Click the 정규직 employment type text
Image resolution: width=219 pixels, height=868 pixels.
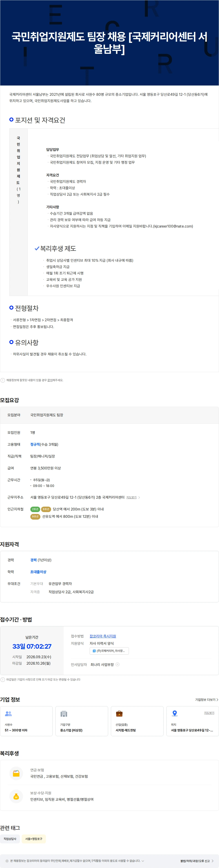click(35, 444)
